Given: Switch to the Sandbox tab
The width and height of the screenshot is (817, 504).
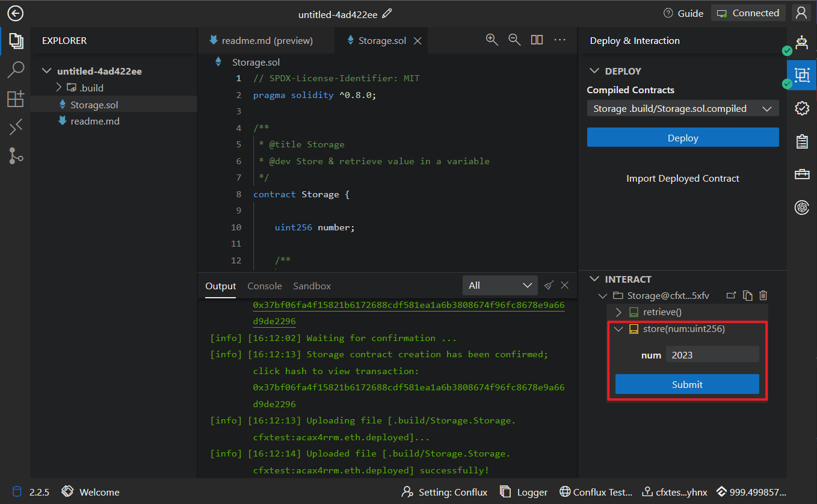Looking at the screenshot, I should pos(312,286).
